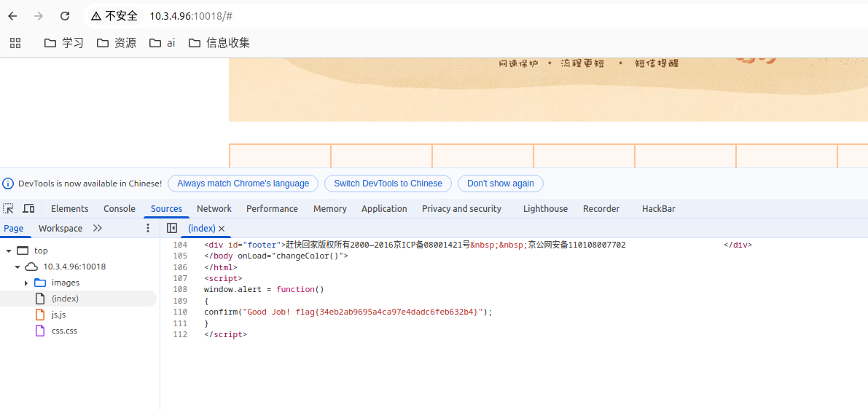
Task: Open css.css file in navigator
Action: point(64,331)
